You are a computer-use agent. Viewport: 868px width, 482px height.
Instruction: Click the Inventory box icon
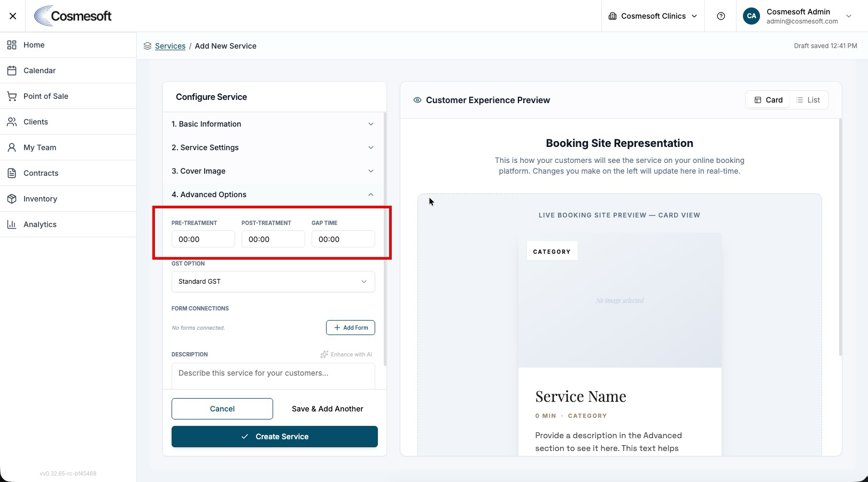[12, 199]
